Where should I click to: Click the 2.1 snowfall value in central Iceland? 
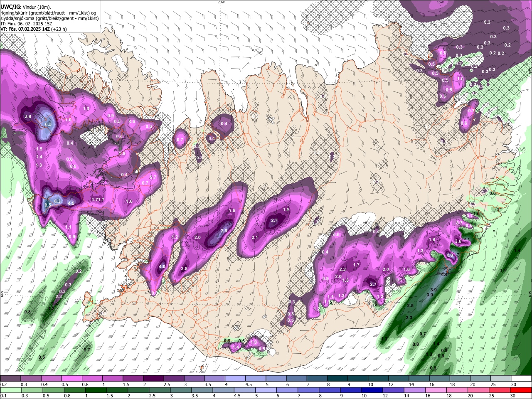pyautogui.click(x=255, y=238)
